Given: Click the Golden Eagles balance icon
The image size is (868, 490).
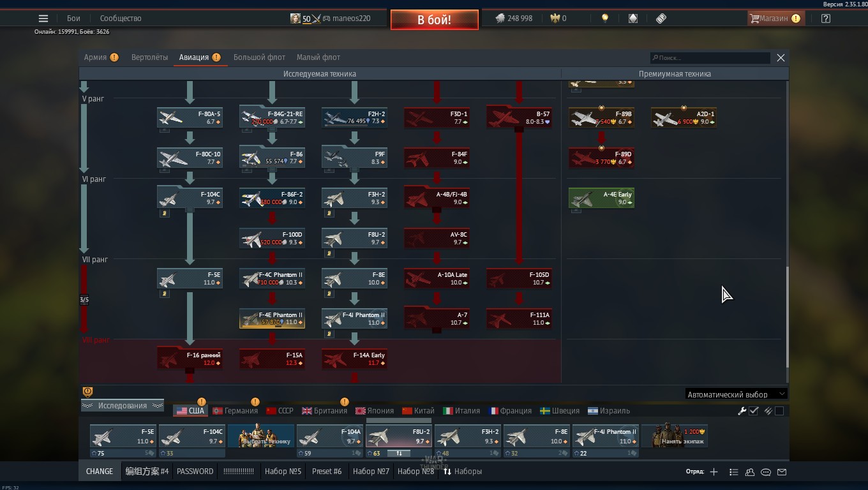Looking at the screenshot, I should 555,19.
